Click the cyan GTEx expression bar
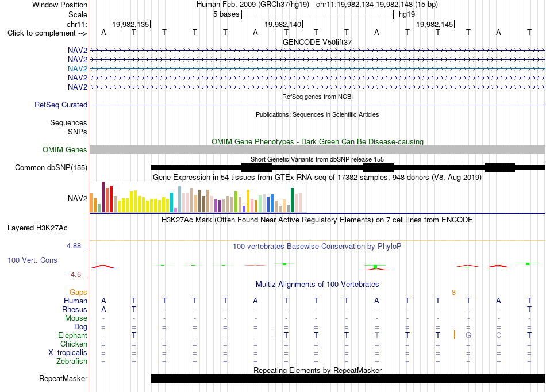546x392 pixels. (171, 202)
